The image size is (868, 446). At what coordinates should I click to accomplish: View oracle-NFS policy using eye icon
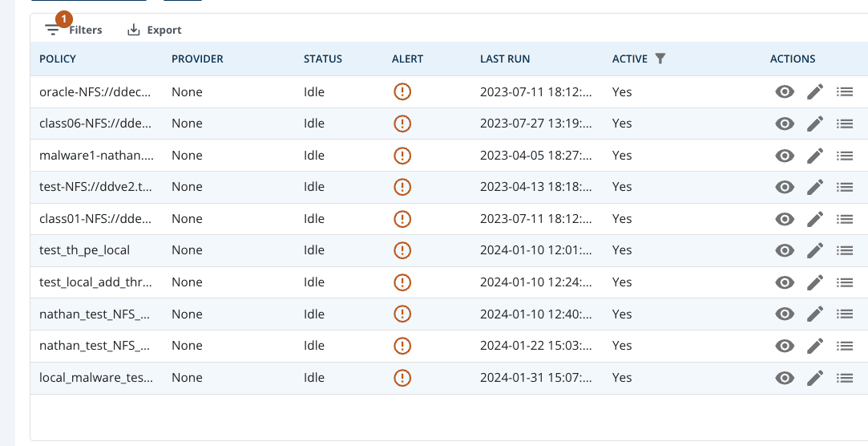[x=785, y=92]
